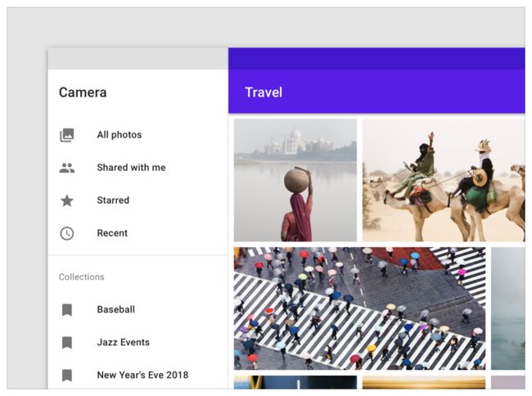Click the Starred star icon
The width and height of the screenshot is (532, 396).
click(x=67, y=200)
